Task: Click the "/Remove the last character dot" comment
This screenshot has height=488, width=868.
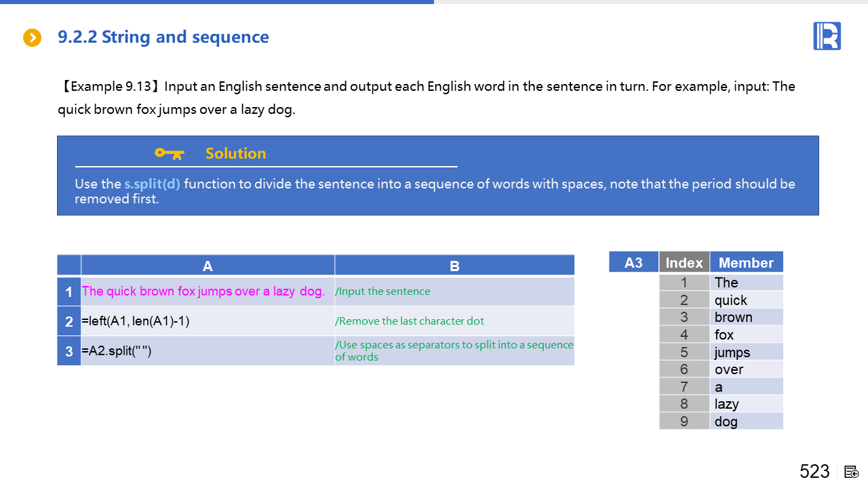Action: click(x=410, y=321)
